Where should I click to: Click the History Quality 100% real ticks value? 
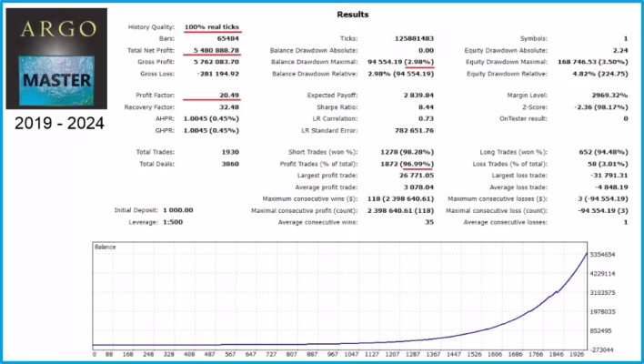tap(212, 27)
